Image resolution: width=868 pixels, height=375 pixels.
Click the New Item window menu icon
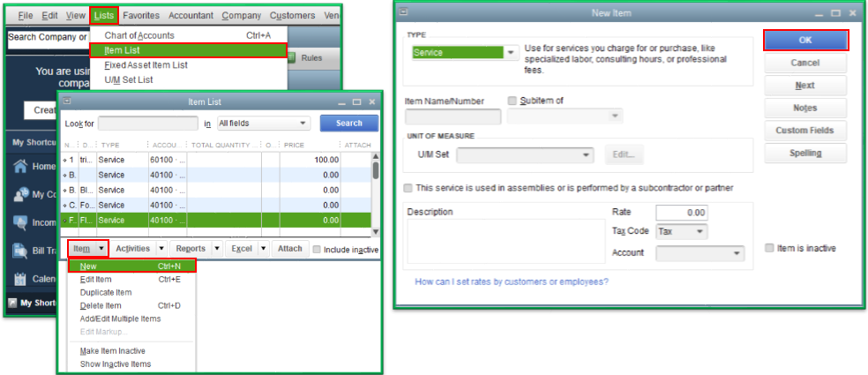click(x=403, y=11)
